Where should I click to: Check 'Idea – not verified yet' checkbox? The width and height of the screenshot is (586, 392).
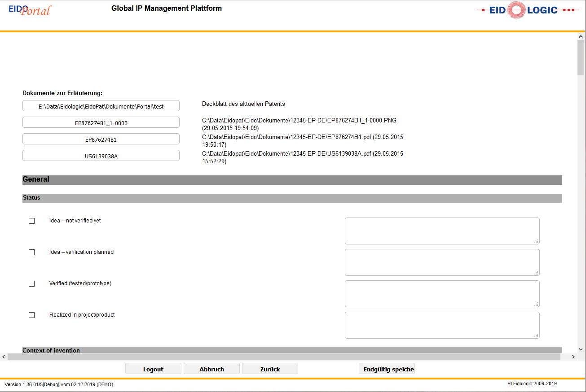tap(31, 221)
